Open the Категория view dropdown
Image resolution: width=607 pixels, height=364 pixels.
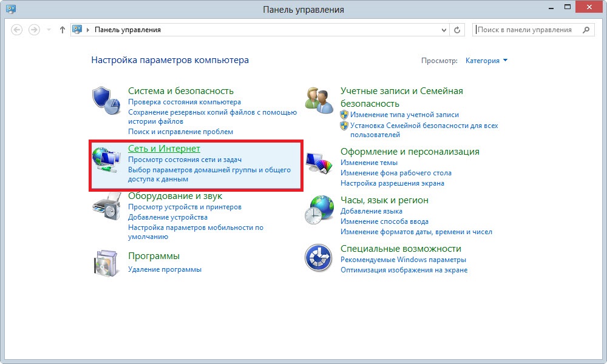pyautogui.click(x=486, y=61)
